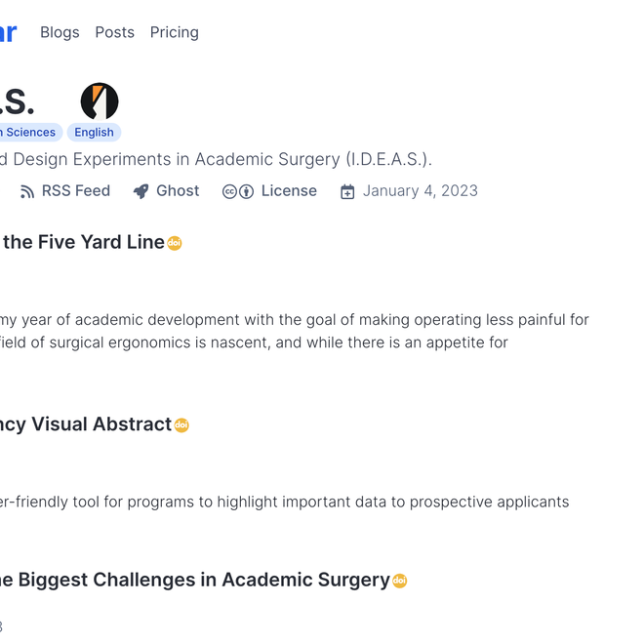
Task: Click DOI badge beside Academic Surgery title
Action: pos(400,581)
